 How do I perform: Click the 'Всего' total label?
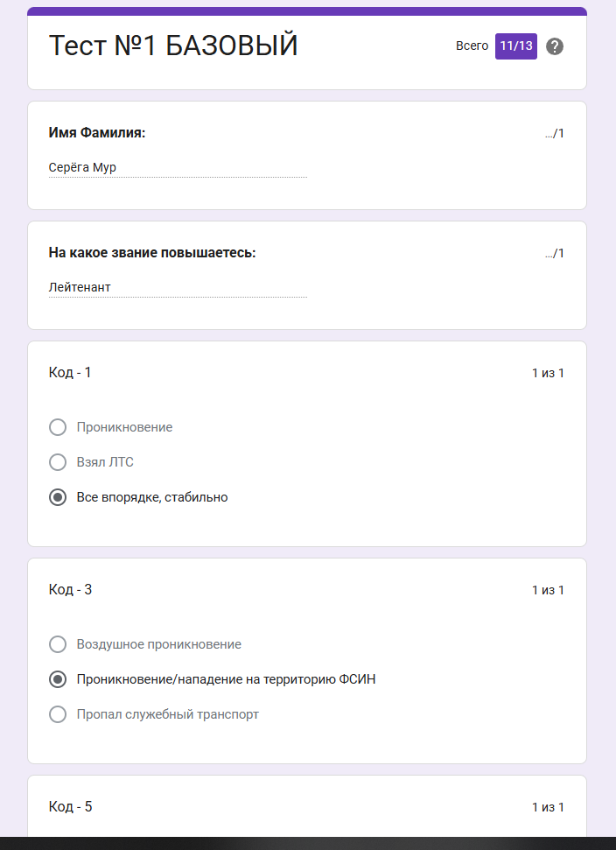coord(472,46)
